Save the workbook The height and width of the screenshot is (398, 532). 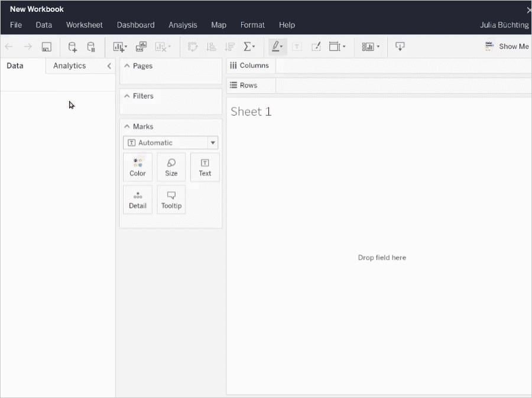(x=47, y=46)
